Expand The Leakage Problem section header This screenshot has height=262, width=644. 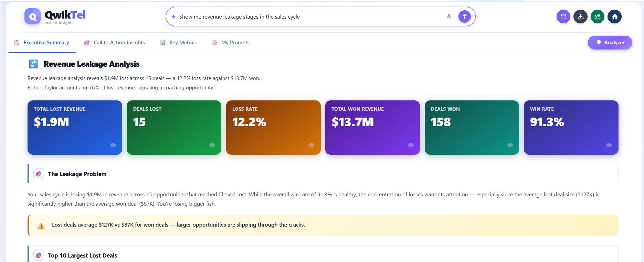click(x=323, y=174)
